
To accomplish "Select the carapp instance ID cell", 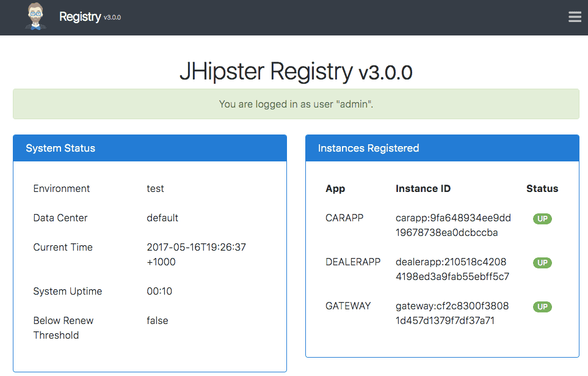I will 453,225.
